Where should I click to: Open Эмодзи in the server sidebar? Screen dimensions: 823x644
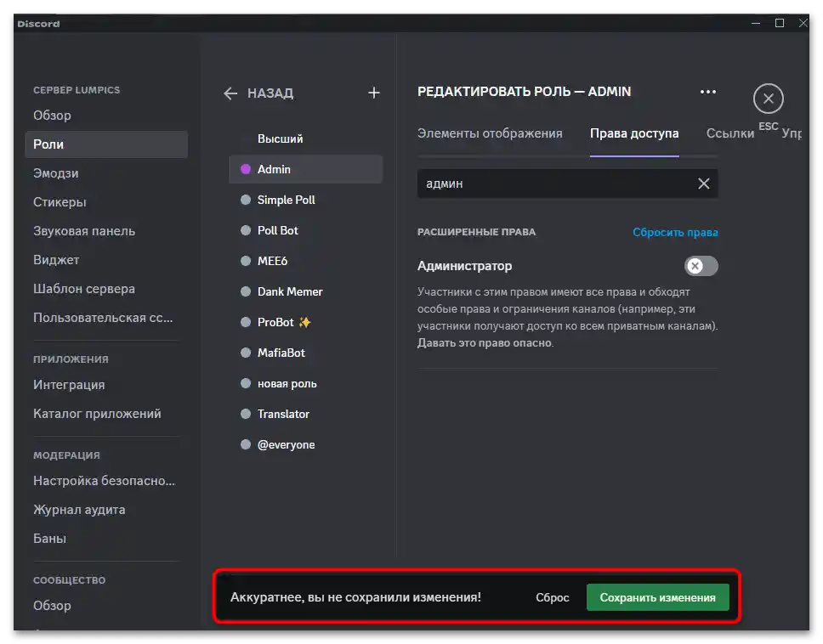point(56,173)
